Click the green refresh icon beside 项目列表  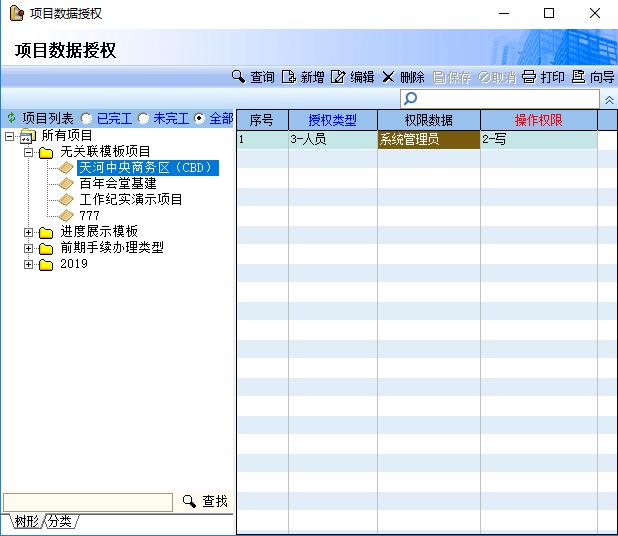[11, 118]
